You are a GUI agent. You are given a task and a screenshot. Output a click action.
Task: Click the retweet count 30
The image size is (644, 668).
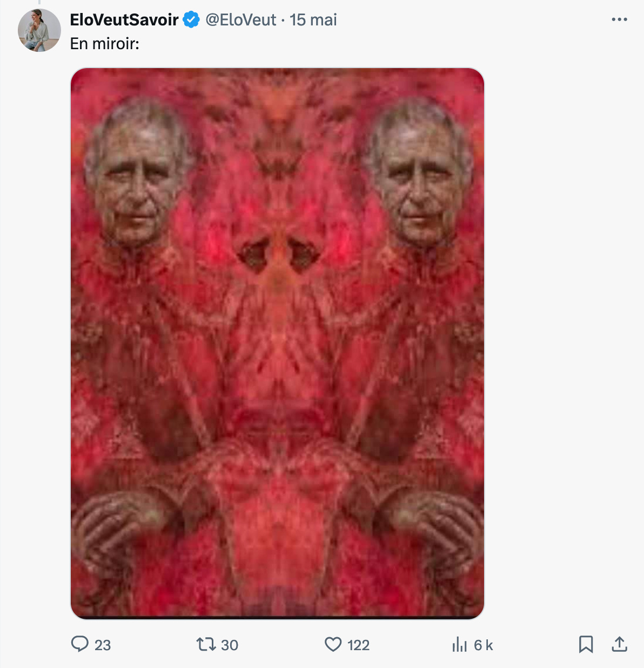pyautogui.click(x=230, y=645)
